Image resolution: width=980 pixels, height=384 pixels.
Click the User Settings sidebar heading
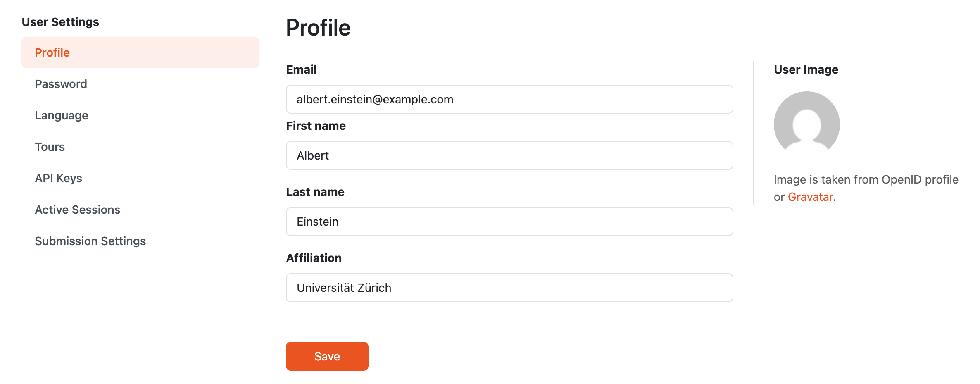(60, 22)
